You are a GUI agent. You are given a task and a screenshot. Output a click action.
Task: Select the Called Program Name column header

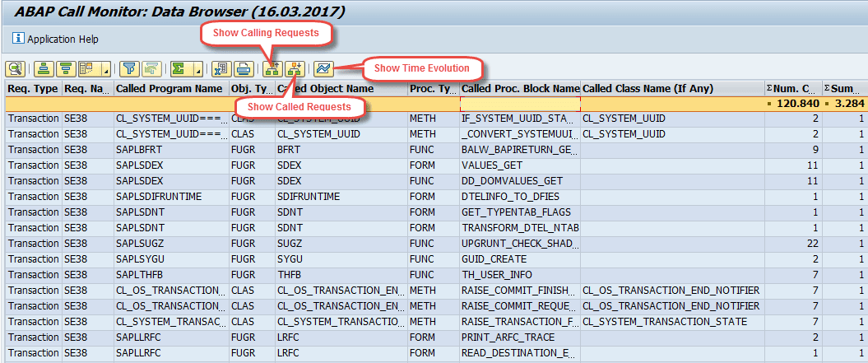[x=171, y=89]
